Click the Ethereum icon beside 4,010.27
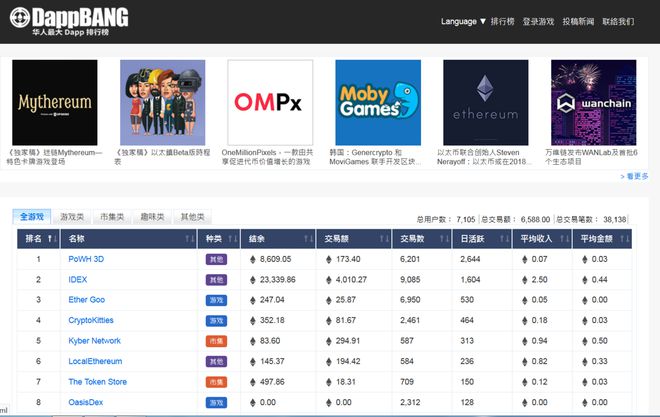The height and width of the screenshot is (417, 660). pos(329,280)
